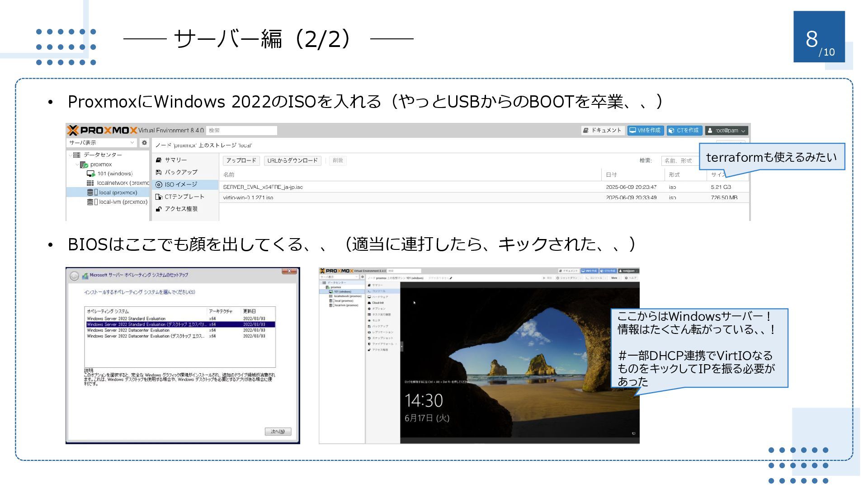Collapse the proxmox node
The height and width of the screenshot is (488, 868).
(x=77, y=164)
